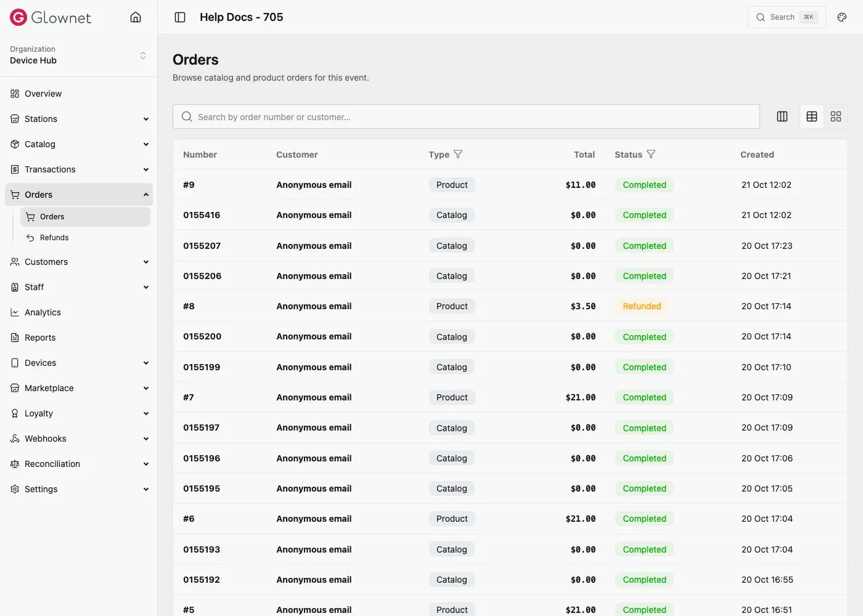The width and height of the screenshot is (863, 616).
Task: Collapse the Orders section chevron
Action: coord(146,195)
